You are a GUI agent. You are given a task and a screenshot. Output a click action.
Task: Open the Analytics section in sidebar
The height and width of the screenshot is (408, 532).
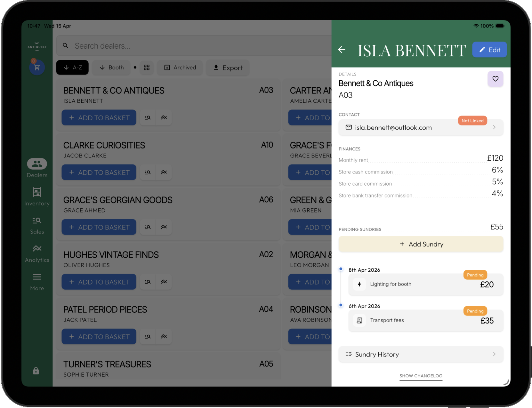click(x=37, y=253)
